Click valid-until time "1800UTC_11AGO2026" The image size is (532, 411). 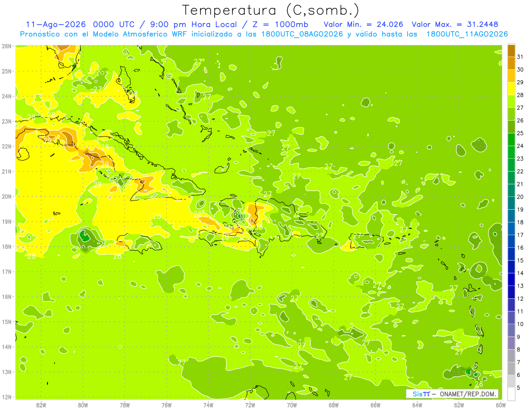(x=467, y=34)
